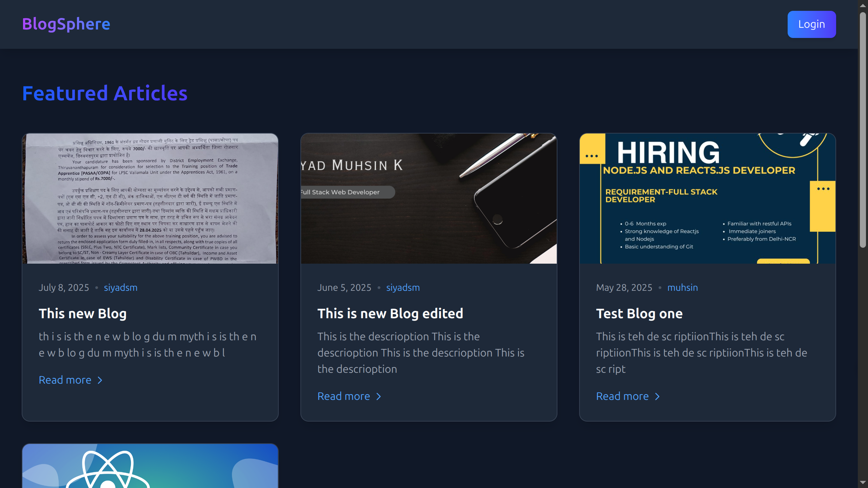Click description text of 'This new Blog'

pos(147,345)
